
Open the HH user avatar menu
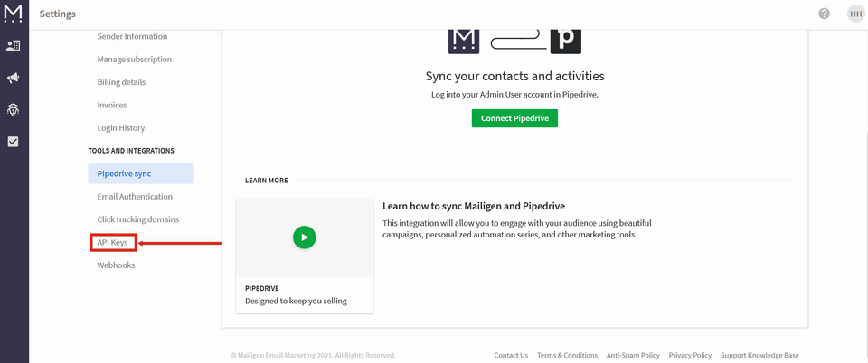tap(854, 14)
